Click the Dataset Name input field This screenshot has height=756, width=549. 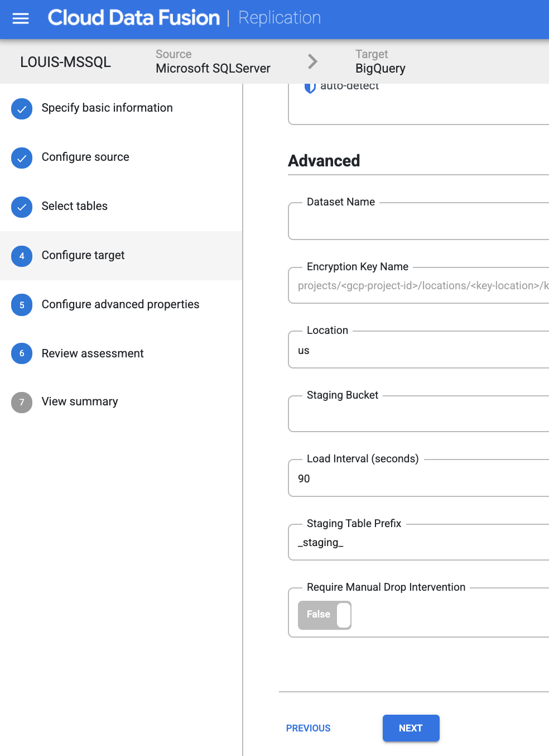click(x=418, y=221)
